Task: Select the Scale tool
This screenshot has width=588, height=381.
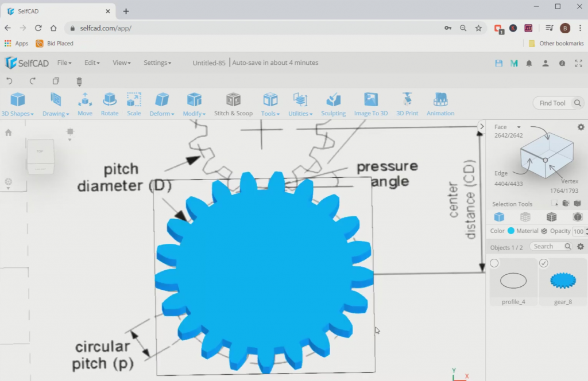Action: [x=134, y=104]
